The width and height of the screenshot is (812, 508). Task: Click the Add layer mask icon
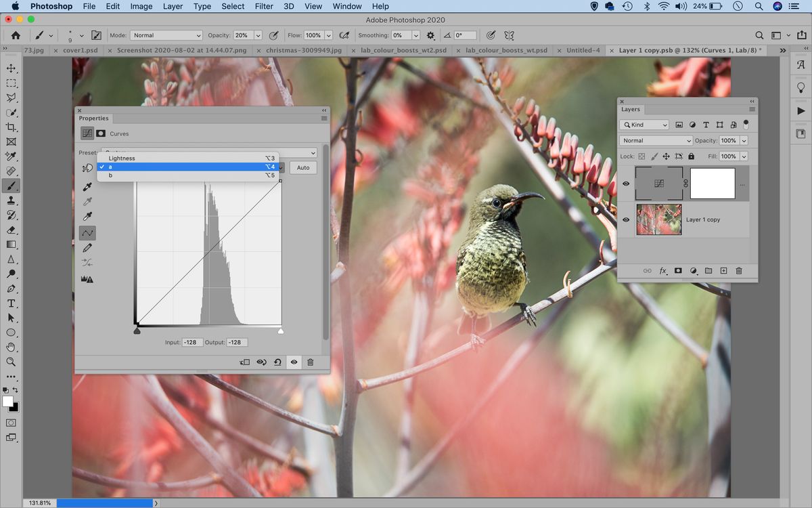click(678, 271)
